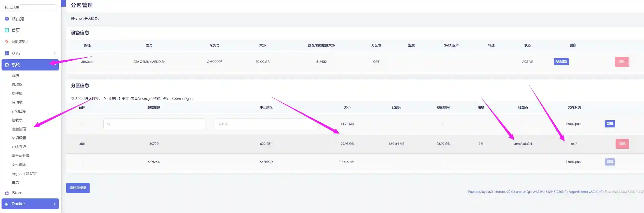Viewport: 644px width, 213px height.
Task: Click the ATA QEMU HARDDISK model text
Action: point(149,62)
